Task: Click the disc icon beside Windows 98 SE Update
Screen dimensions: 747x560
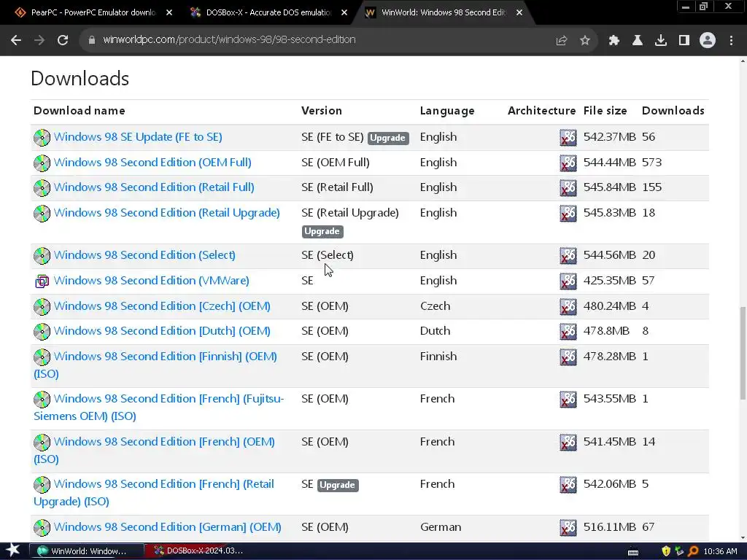Action: point(42,138)
